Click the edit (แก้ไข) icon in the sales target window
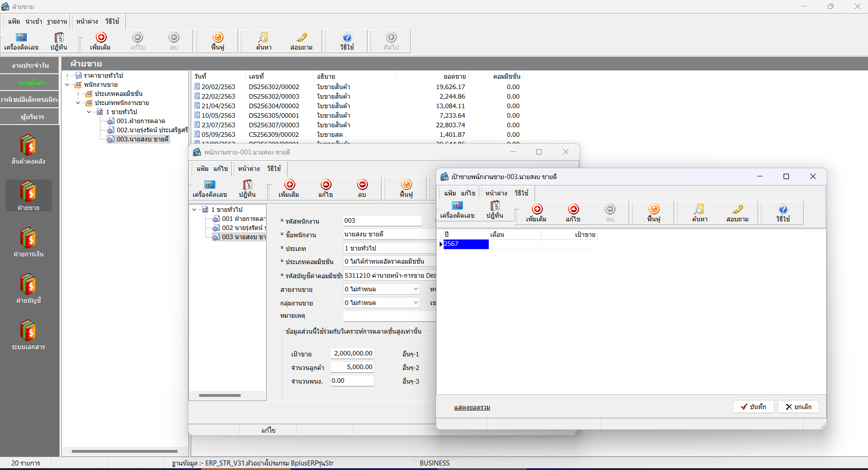The height and width of the screenshot is (470, 868). point(573,210)
